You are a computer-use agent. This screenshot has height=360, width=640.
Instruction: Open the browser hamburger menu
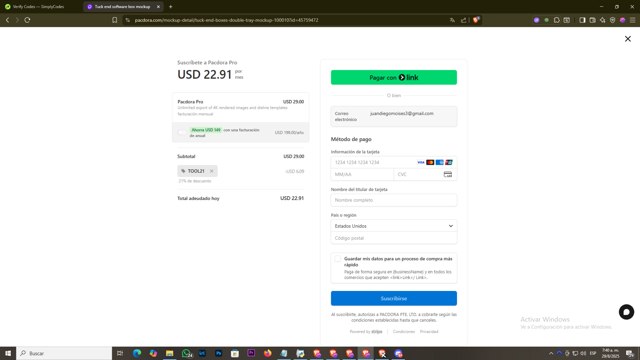(632, 20)
